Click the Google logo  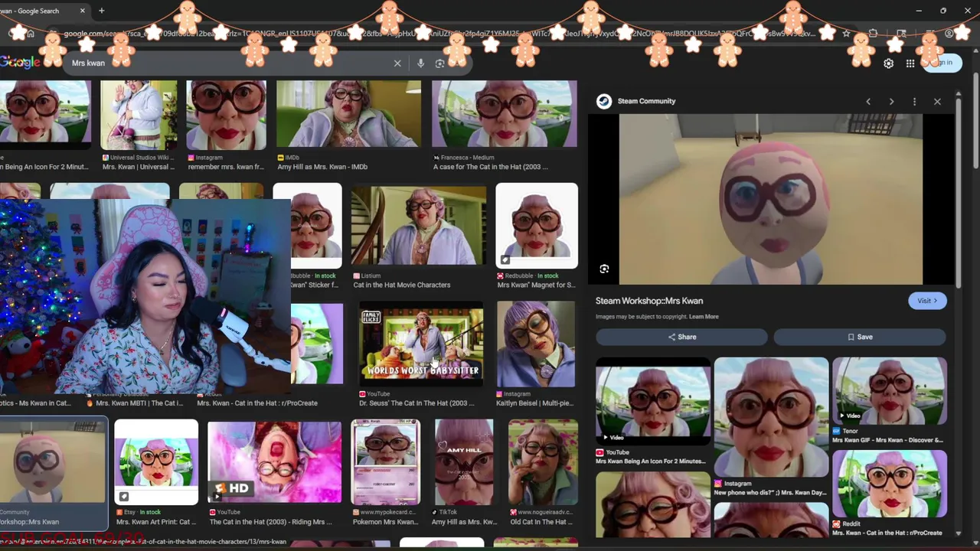click(x=20, y=63)
